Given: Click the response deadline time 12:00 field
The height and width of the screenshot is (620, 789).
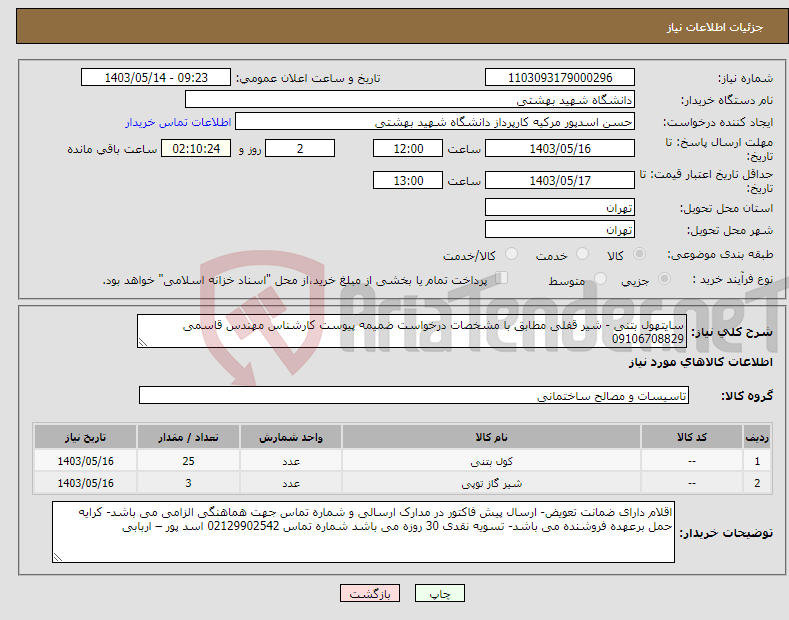Looking at the screenshot, I should pyautogui.click(x=408, y=148).
